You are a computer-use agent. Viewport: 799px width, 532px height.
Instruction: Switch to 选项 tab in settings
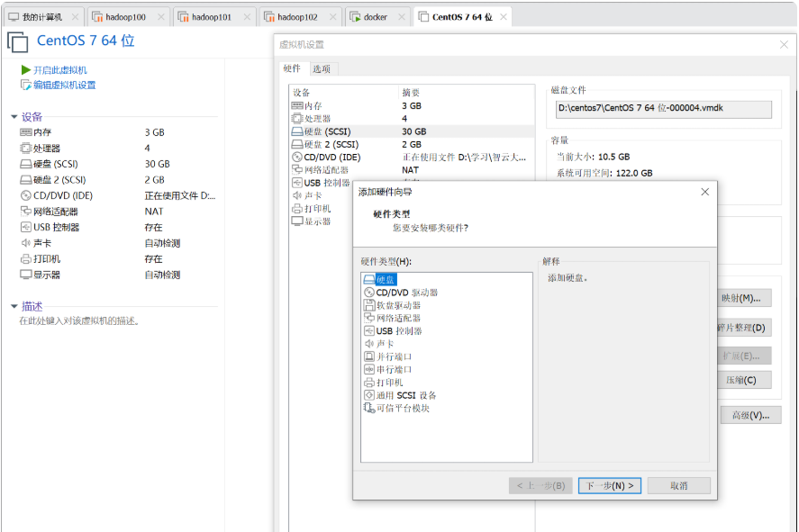pos(322,69)
